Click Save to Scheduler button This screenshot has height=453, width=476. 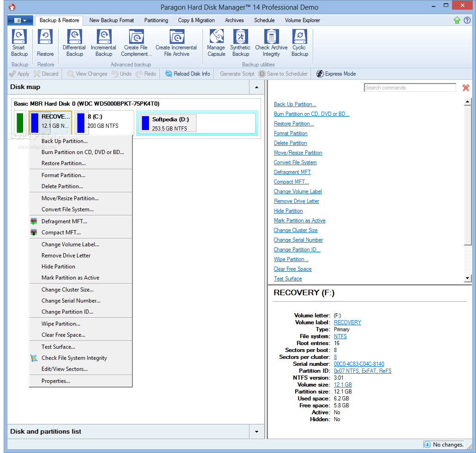click(283, 74)
